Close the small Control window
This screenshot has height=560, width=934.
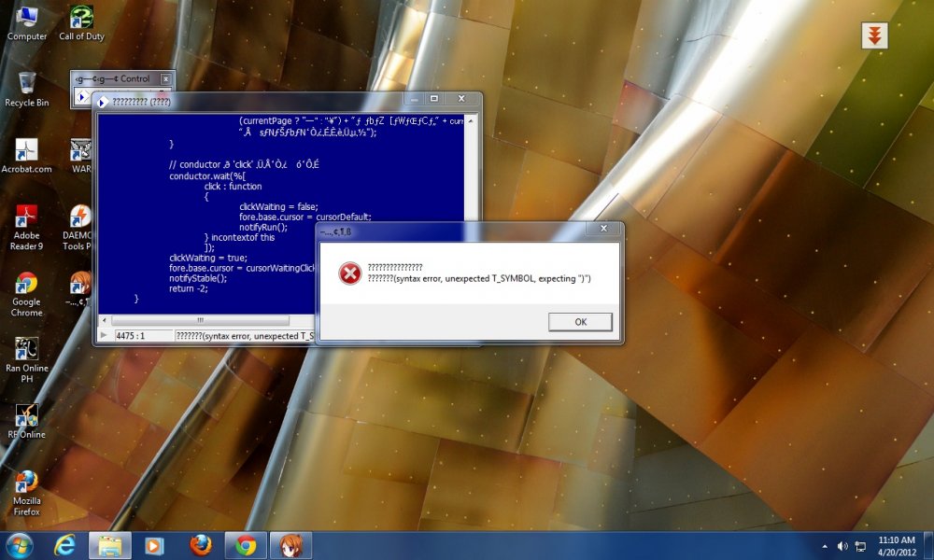165,79
